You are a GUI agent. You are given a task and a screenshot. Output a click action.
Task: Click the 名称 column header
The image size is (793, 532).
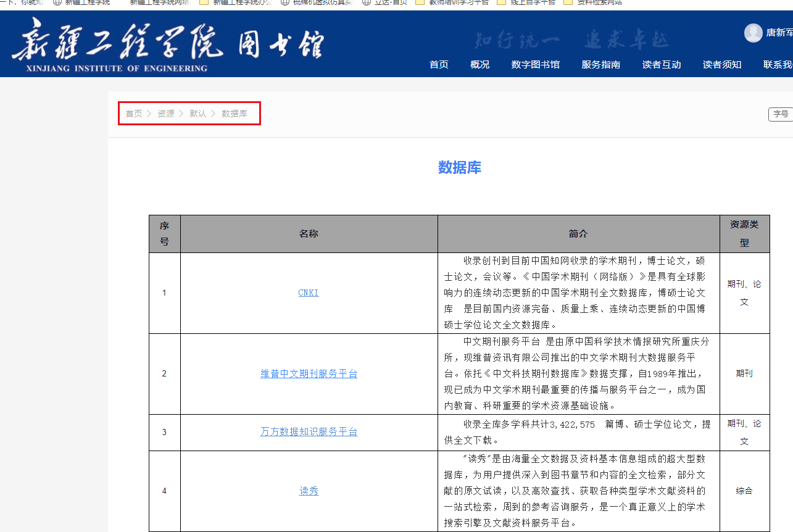click(x=309, y=233)
